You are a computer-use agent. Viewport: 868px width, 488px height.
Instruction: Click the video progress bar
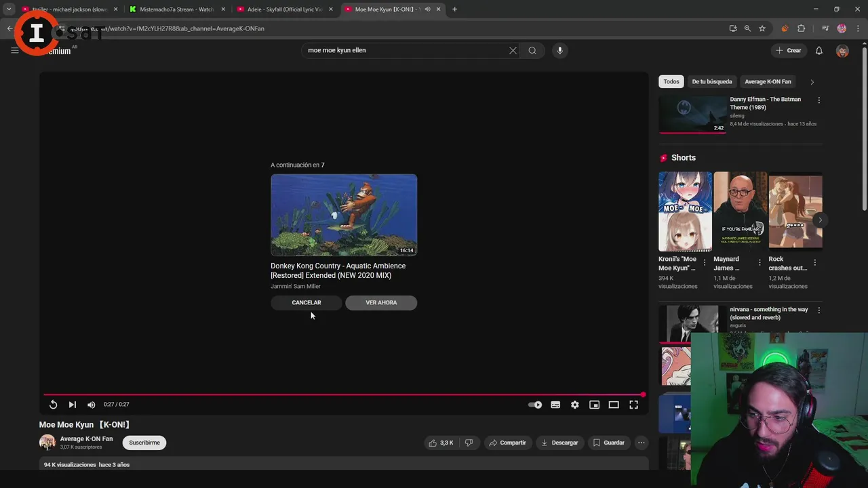(344, 394)
